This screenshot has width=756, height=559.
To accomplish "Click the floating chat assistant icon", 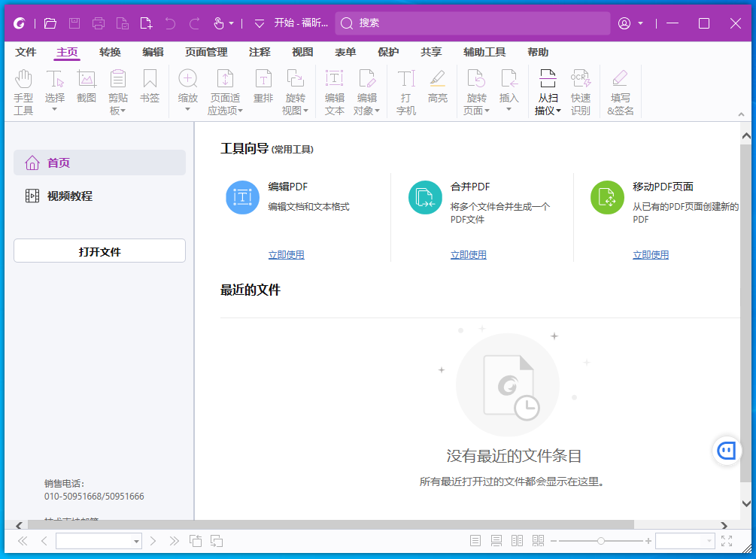I will coord(726,450).
